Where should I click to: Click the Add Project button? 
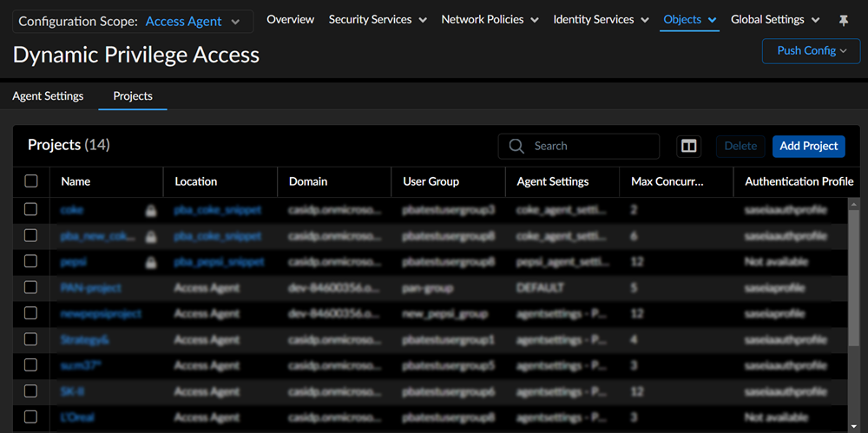[x=808, y=146]
